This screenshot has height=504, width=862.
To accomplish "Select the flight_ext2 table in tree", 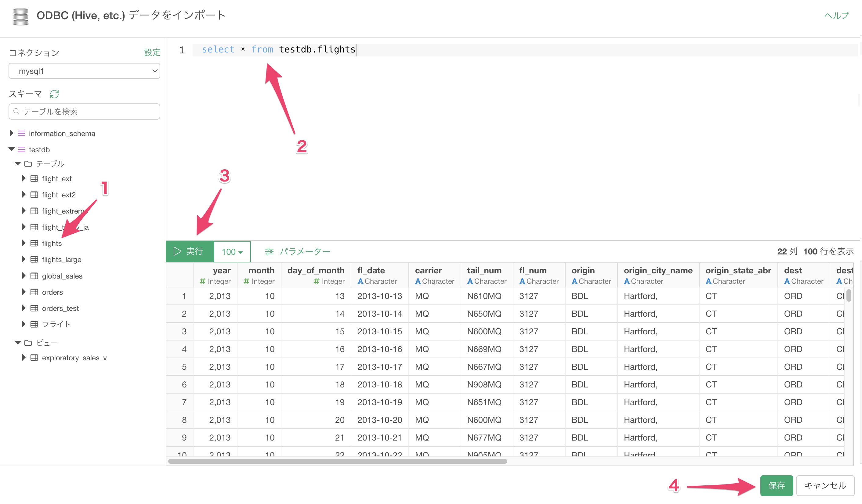I will pos(59,195).
